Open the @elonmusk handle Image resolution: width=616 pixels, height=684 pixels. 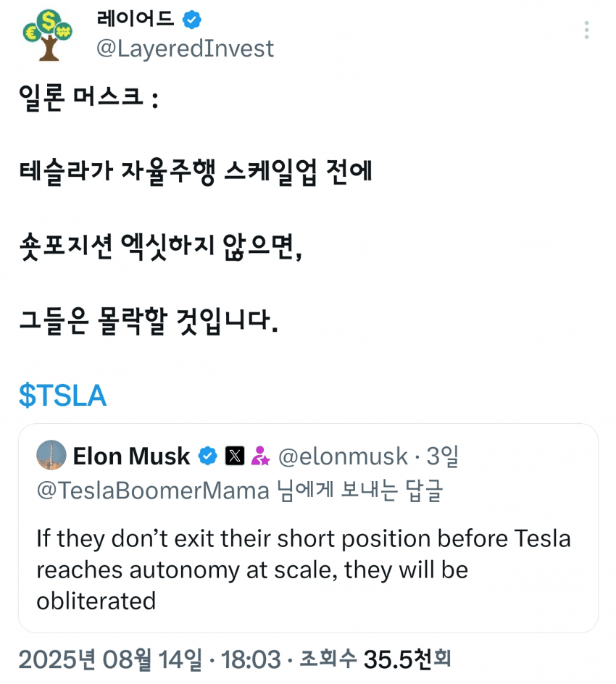pos(343,456)
